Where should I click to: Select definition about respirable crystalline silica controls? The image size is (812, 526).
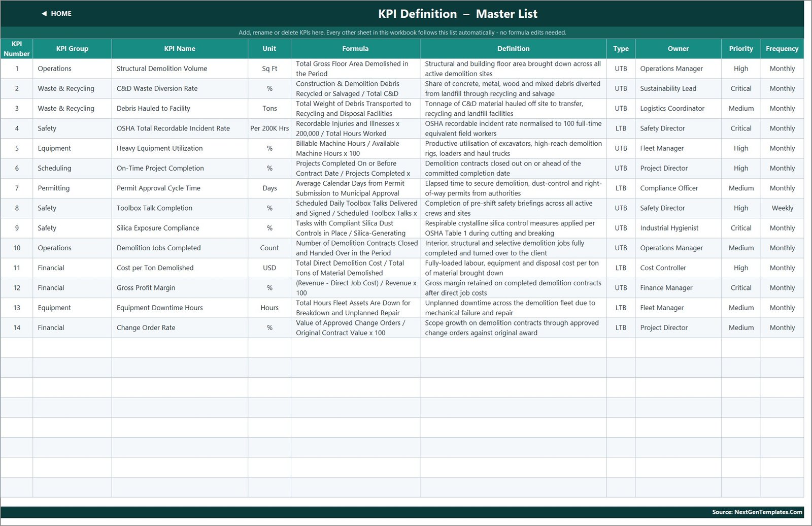(513, 228)
